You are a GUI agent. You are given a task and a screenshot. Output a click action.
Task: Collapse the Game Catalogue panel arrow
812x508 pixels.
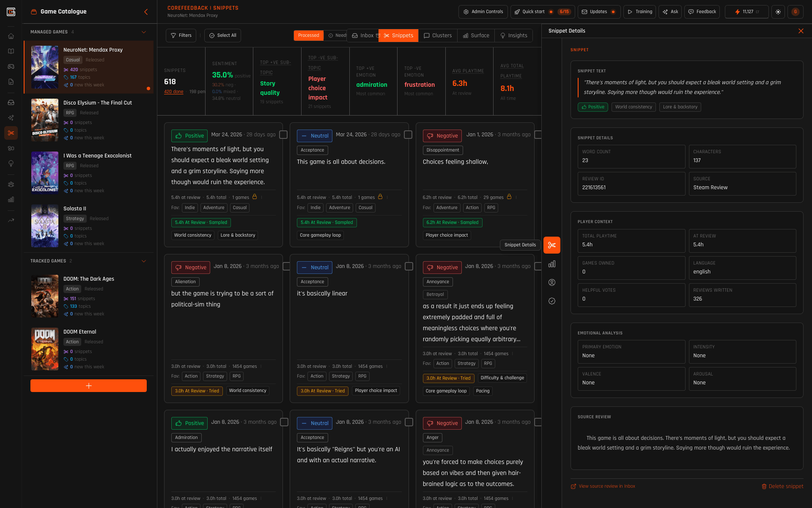[x=146, y=12]
